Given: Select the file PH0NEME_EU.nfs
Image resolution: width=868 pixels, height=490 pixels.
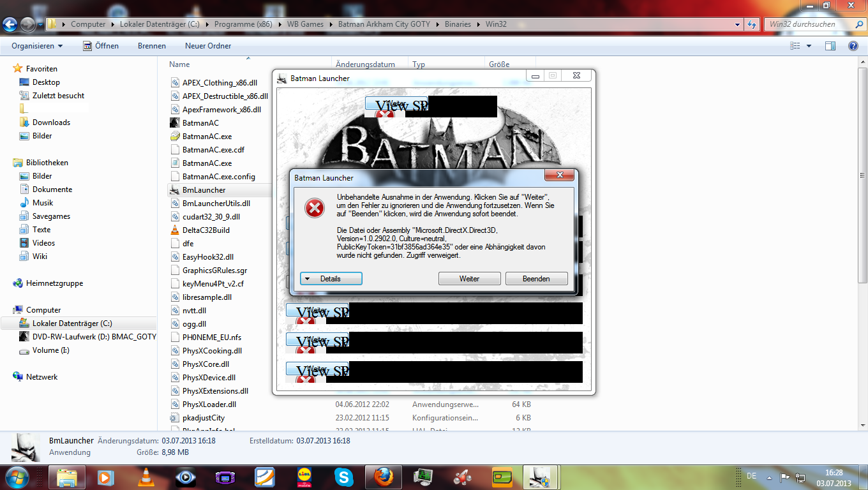Looking at the screenshot, I should tap(212, 337).
